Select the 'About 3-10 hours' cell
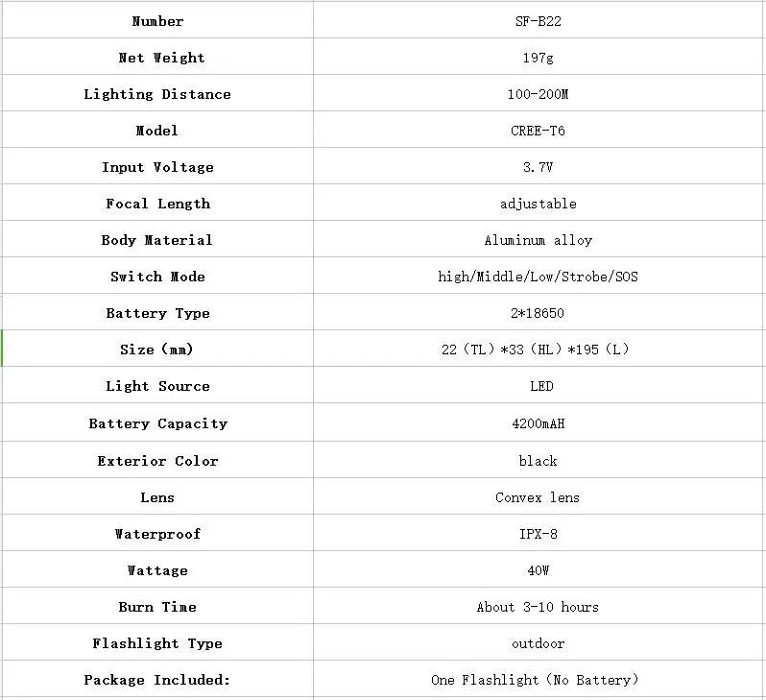The width and height of the screenshot is (766, 700). tap(538, 606)
